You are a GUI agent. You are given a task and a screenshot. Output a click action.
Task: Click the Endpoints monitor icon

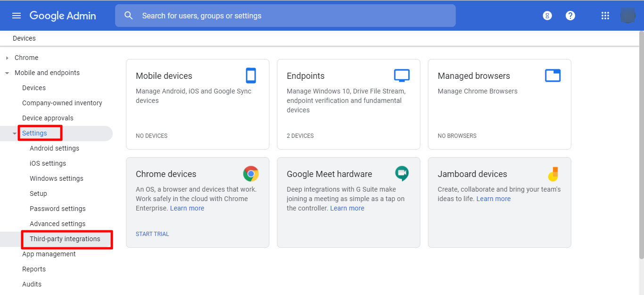point(402,76)
